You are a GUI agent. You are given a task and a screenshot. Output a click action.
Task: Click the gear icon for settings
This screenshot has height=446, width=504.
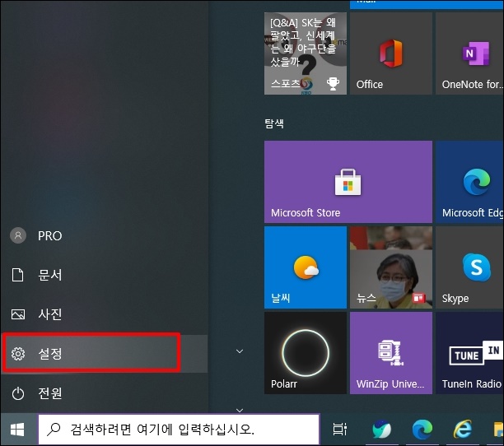pyautogui.click(x=18, y=354)
